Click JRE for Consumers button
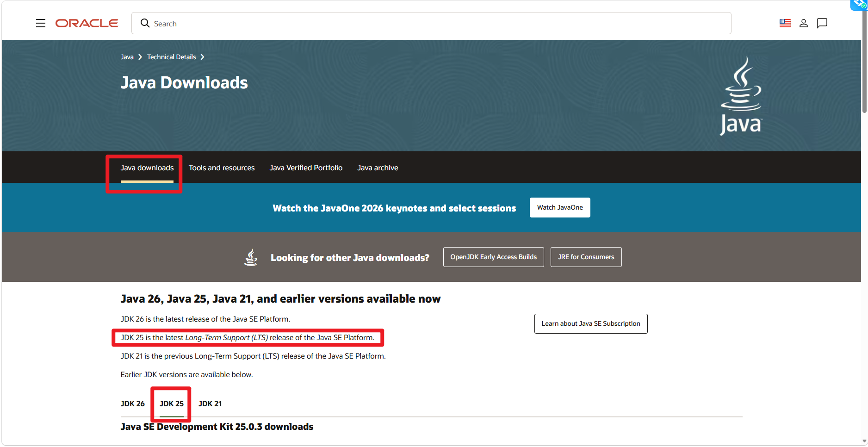 click(x=586, y=257)
